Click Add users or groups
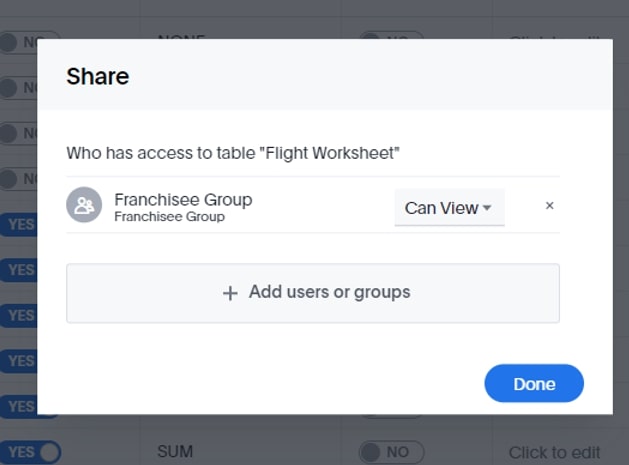Viewport: 629px width, 465px height. point(312,293)
